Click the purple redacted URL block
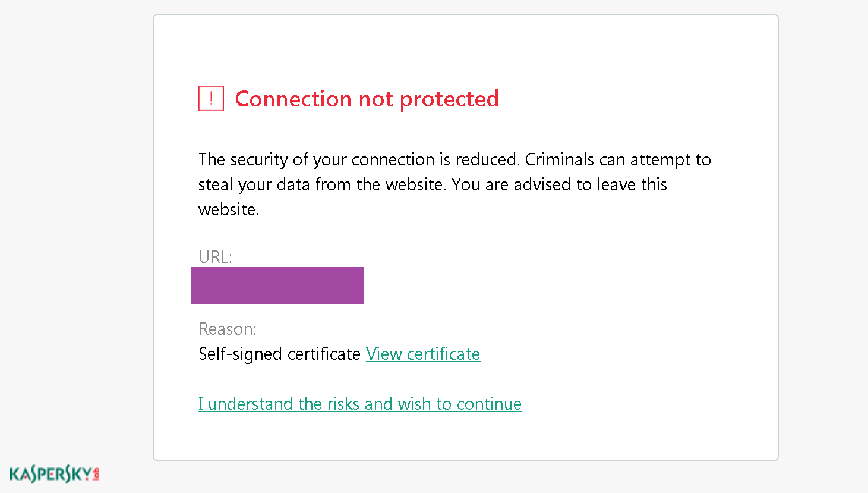This screenshot has height=493, width=868. tap(277, 285)
